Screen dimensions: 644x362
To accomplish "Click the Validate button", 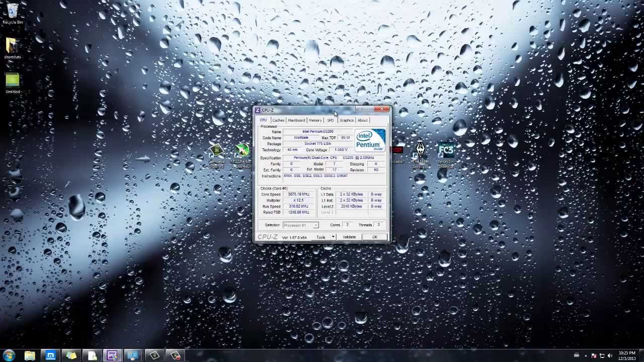I will [x=349, y=237].
